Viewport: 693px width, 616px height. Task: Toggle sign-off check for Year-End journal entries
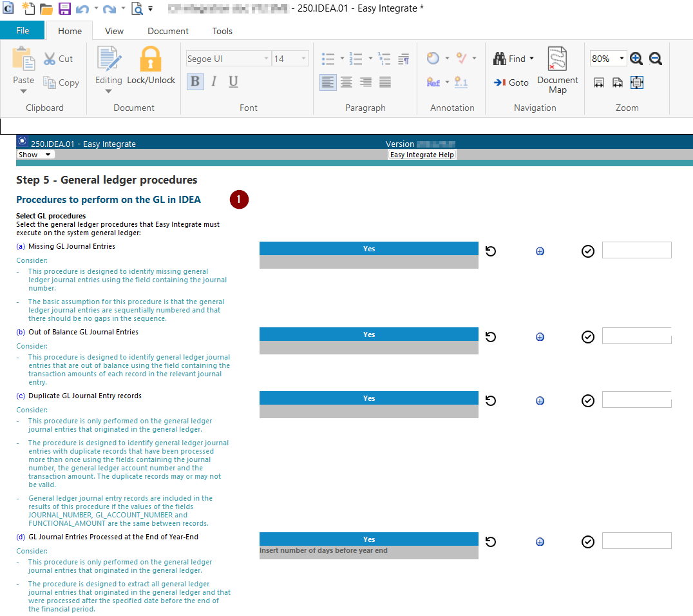coord(587,541)
